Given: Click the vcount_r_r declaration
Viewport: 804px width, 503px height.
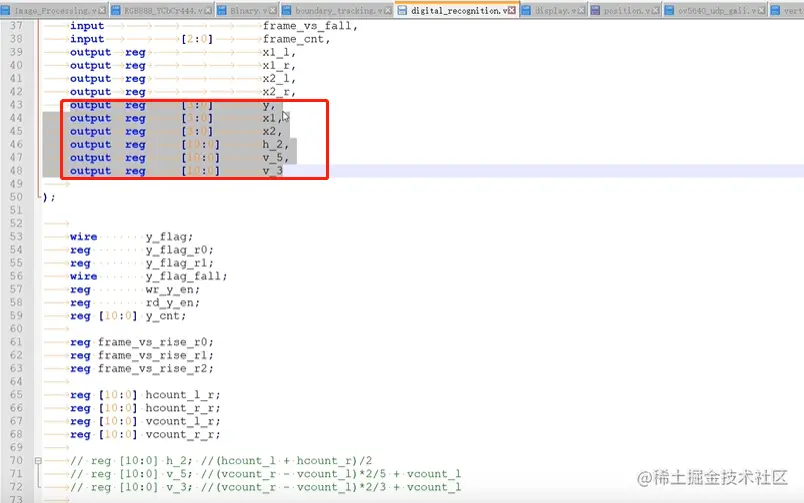Looking at the screenshot, I should (183, 434).
